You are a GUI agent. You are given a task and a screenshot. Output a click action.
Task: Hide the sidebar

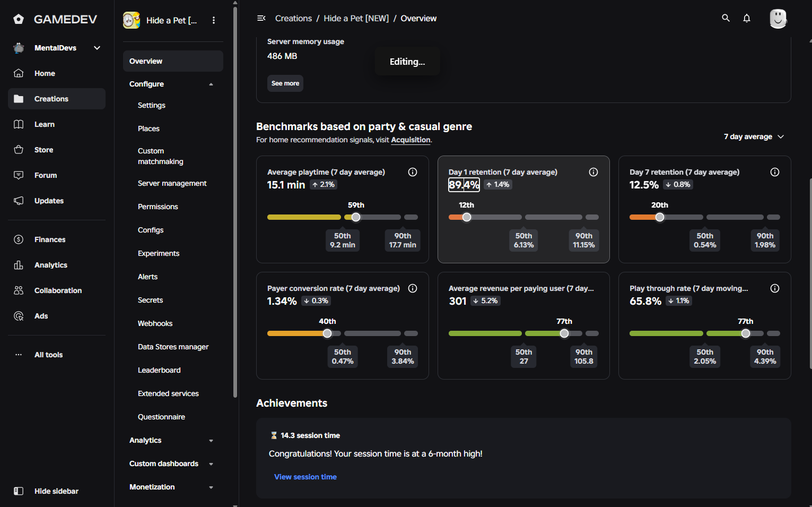[57, 491]
